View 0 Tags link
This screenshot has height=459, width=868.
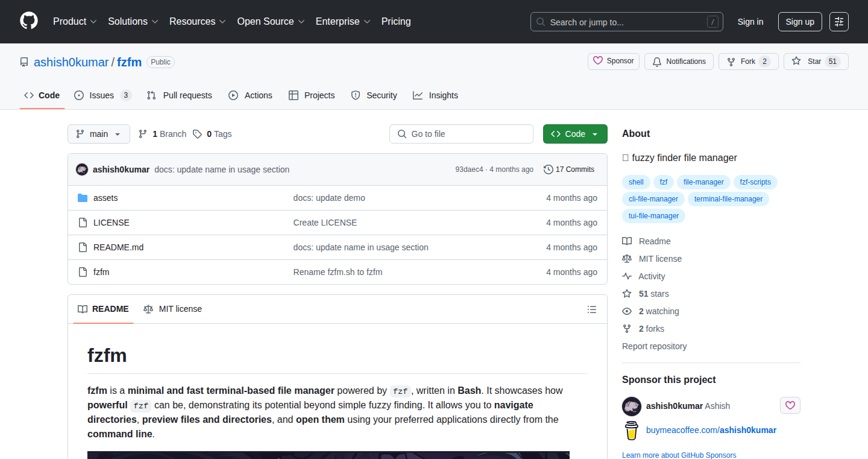212,134
